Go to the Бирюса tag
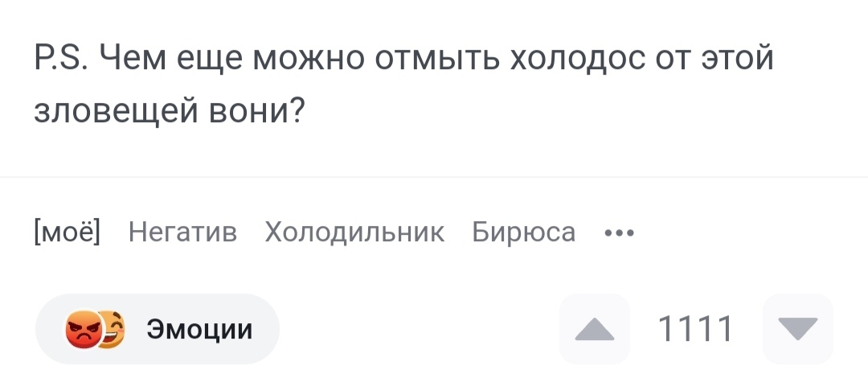Screen dimensions: 868x382 tap(523, 233)
